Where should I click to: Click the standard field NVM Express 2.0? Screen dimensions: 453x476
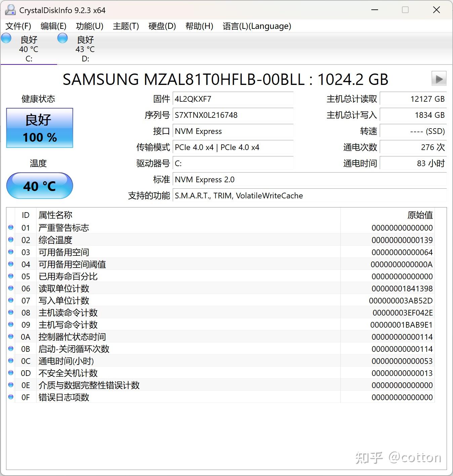(310, 180)
